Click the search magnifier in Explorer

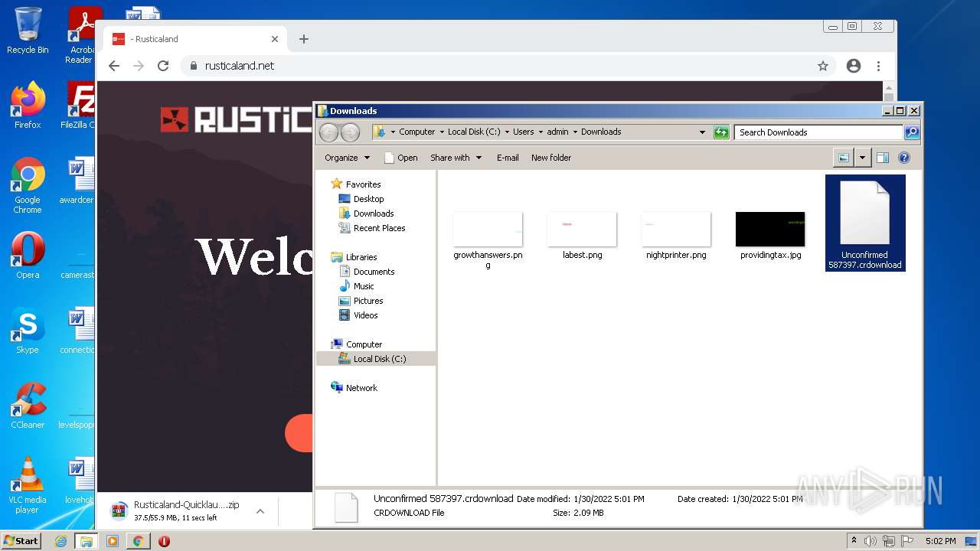click(912, 132)
